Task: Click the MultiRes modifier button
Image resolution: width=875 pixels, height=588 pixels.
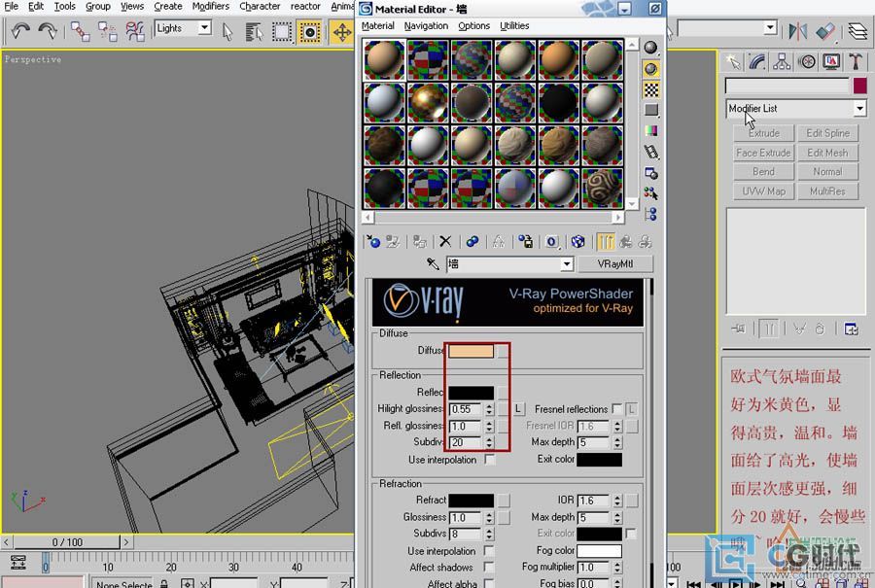Action: (x=827, y=191)
